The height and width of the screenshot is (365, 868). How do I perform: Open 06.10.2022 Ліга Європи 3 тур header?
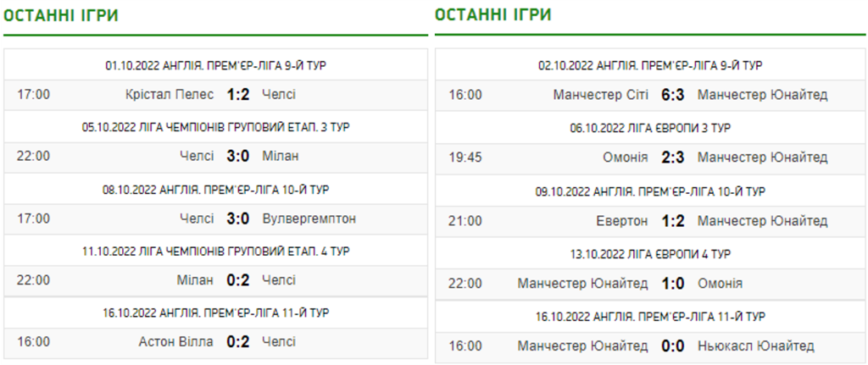click(650, 127)
